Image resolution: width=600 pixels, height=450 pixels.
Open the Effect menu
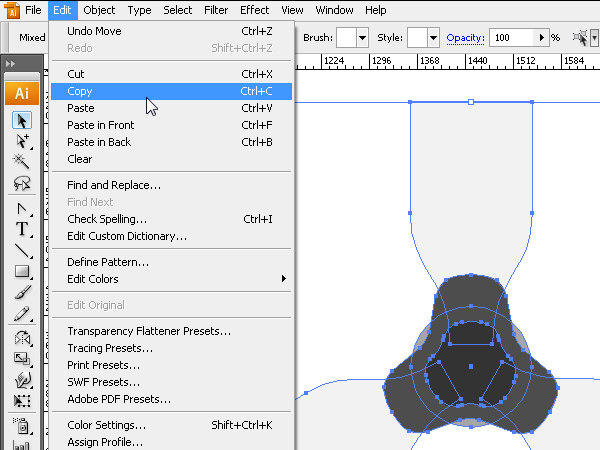coord(254,10)
